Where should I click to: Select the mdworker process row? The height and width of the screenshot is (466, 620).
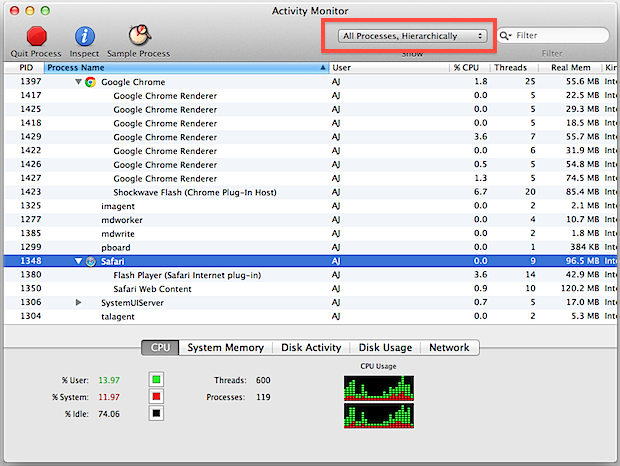tap(310, 220)
